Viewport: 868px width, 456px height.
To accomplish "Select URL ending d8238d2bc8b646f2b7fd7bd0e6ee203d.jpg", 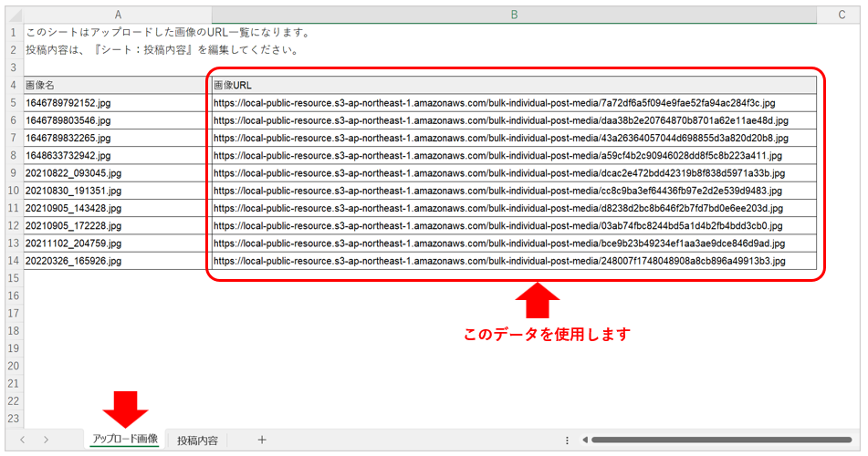I will pos(514,208).
